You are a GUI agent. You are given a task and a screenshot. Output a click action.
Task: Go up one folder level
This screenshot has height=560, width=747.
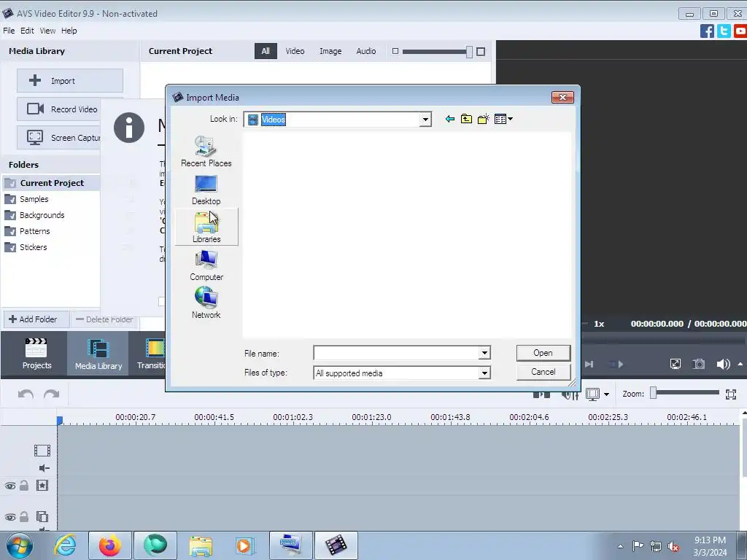pos(466,119)
